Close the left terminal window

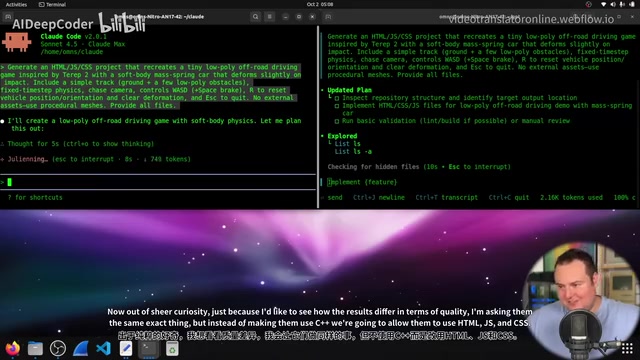coord(312,17)
